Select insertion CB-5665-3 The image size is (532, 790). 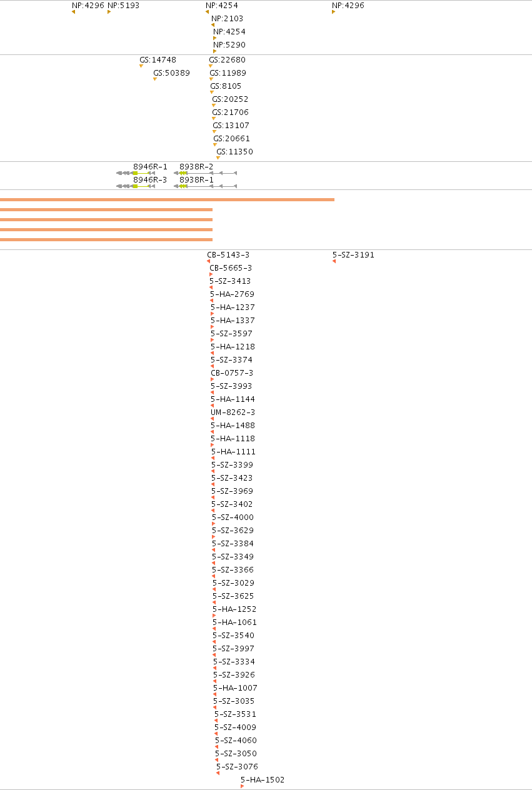coord(231,268)
